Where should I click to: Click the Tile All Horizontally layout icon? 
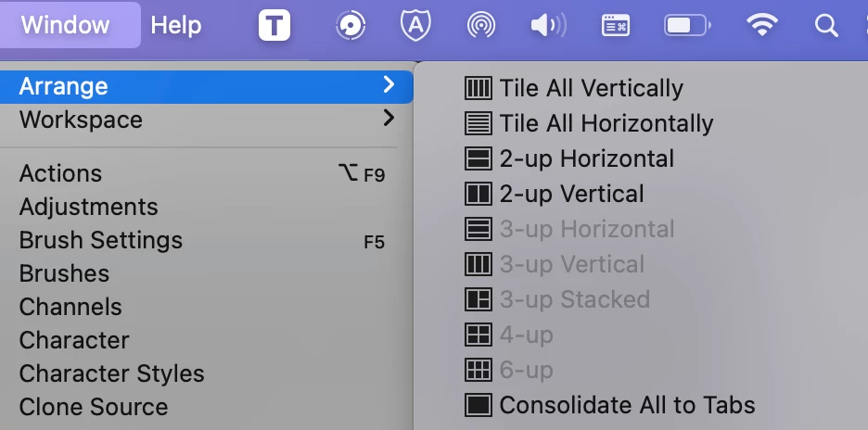(x=478, y=123)
